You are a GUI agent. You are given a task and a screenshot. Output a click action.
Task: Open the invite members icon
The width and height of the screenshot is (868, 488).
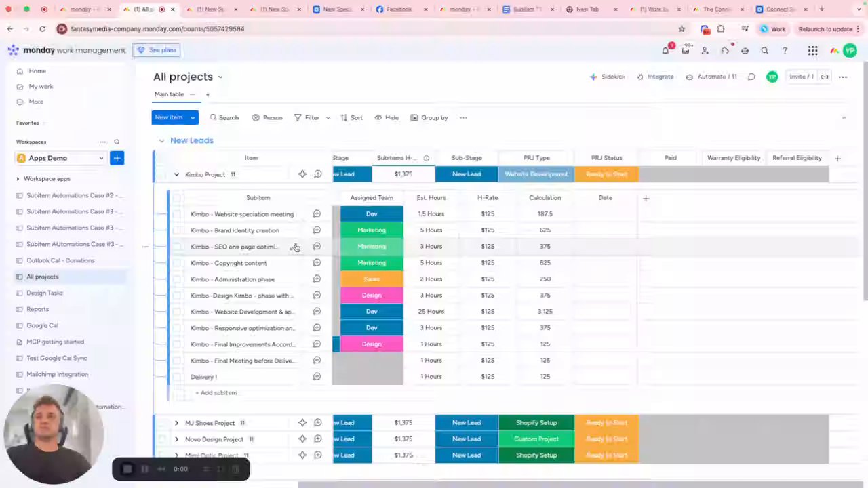705,50
